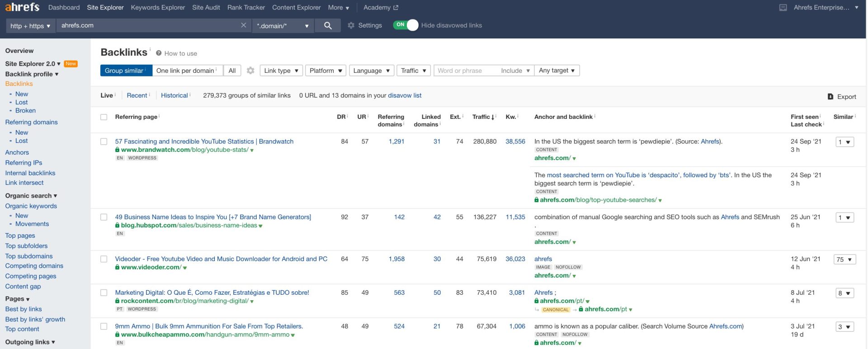Open Content Explorer
Image resolution: width=868 pixels, height=349 pixels.
pyautogui.click(x=296, y=8)
